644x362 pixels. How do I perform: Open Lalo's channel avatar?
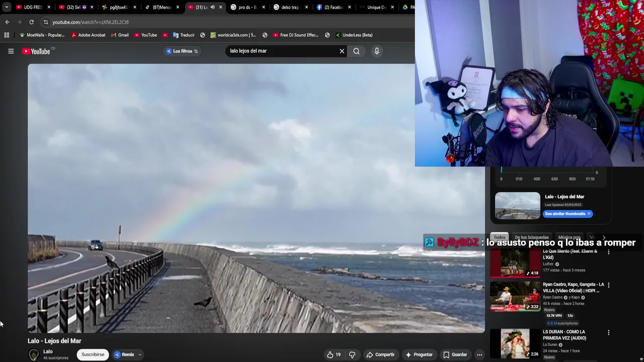(34, 354)
